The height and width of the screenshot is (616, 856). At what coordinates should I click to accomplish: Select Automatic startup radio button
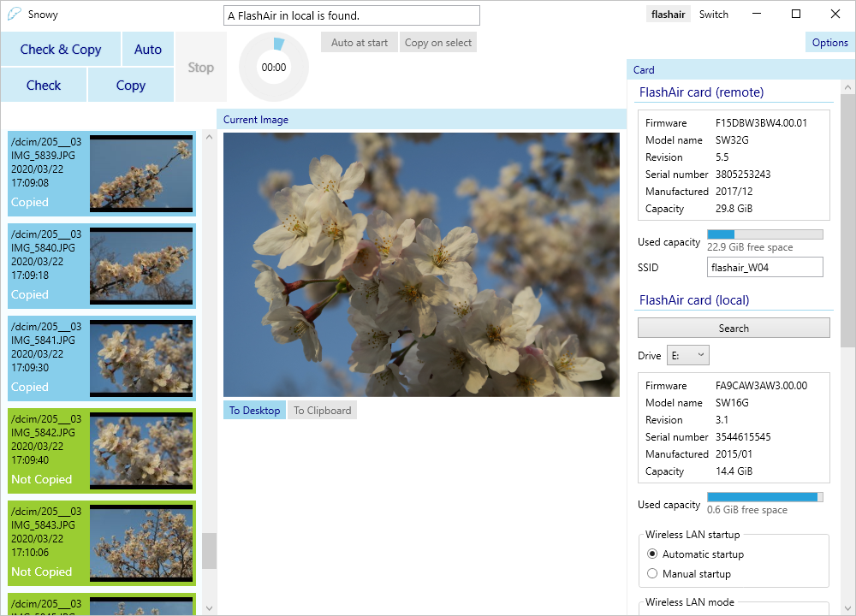coord(651,554)
